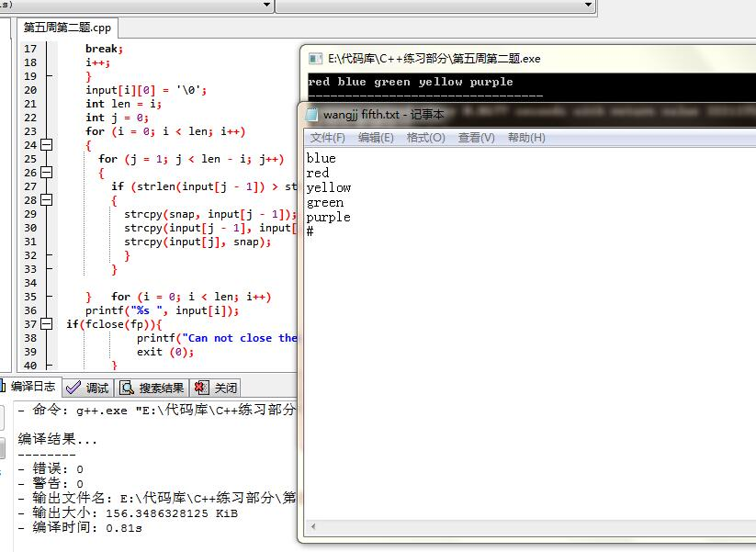The image size is (756, 552).
Task: Click the code line 'printf("%s ", input[i]);'
Action: coord(162,311)
